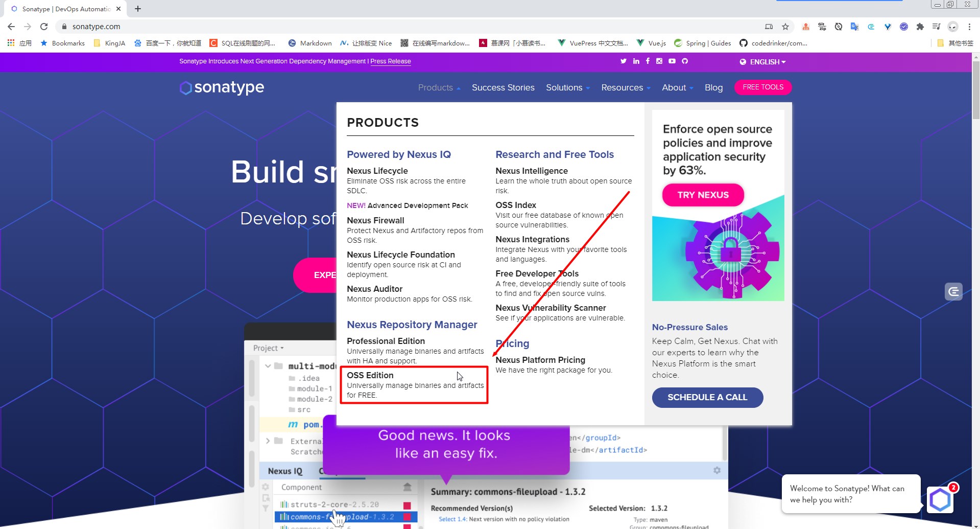Open the Blog nav item
Image resolution: width=980 pixels, height=529 pixels.
[x=713, y=88]
